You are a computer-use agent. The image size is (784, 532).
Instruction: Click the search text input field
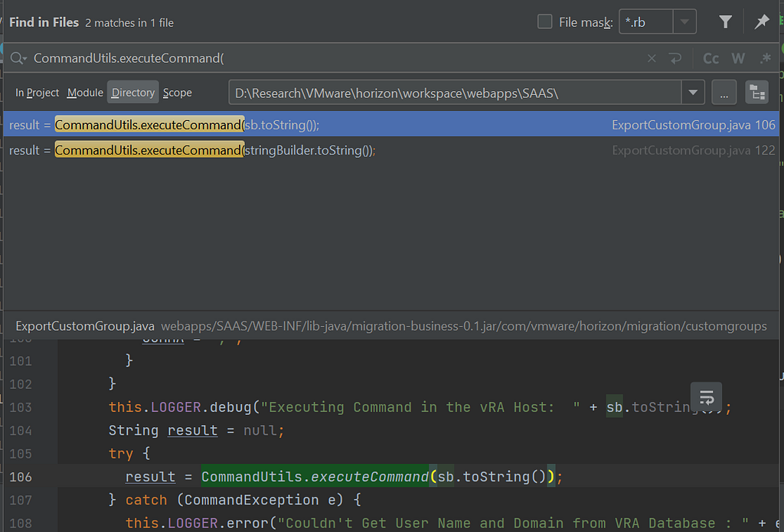click(335, 58)
